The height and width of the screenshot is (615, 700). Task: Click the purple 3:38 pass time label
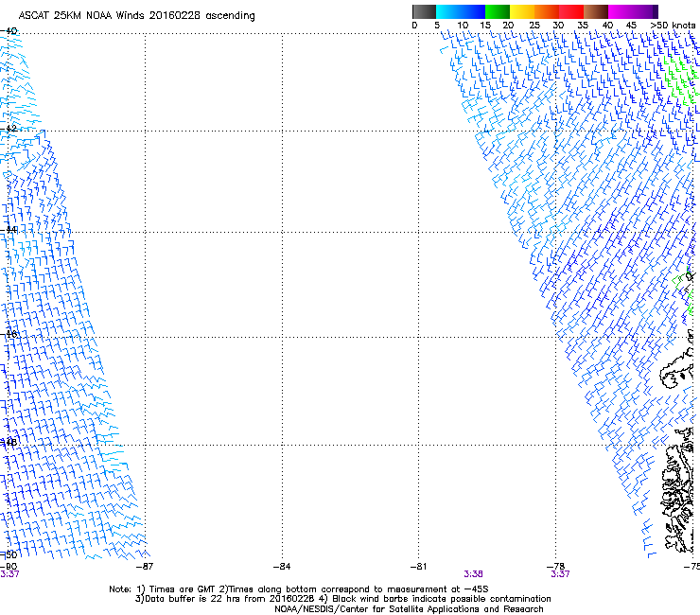[473, 574]
